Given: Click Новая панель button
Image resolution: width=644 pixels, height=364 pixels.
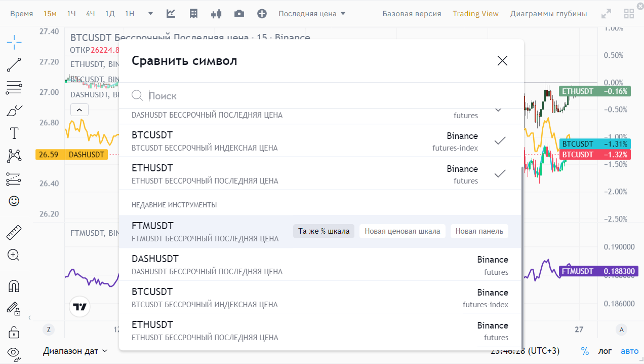Looking at the screenshot, I should pos(479,231).
